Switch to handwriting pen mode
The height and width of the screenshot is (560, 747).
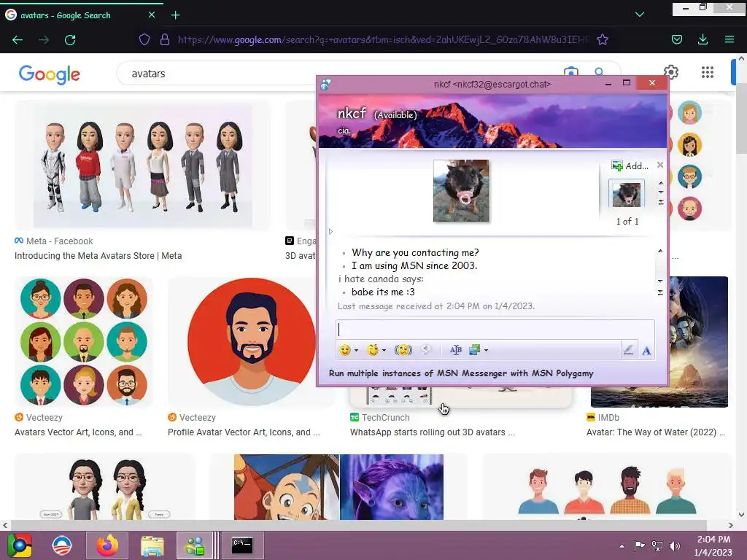628,351
